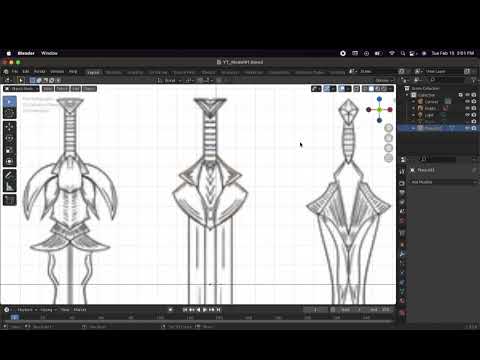
Task: Open Edit menu in Blender
Action: click(x=26, y=71)
